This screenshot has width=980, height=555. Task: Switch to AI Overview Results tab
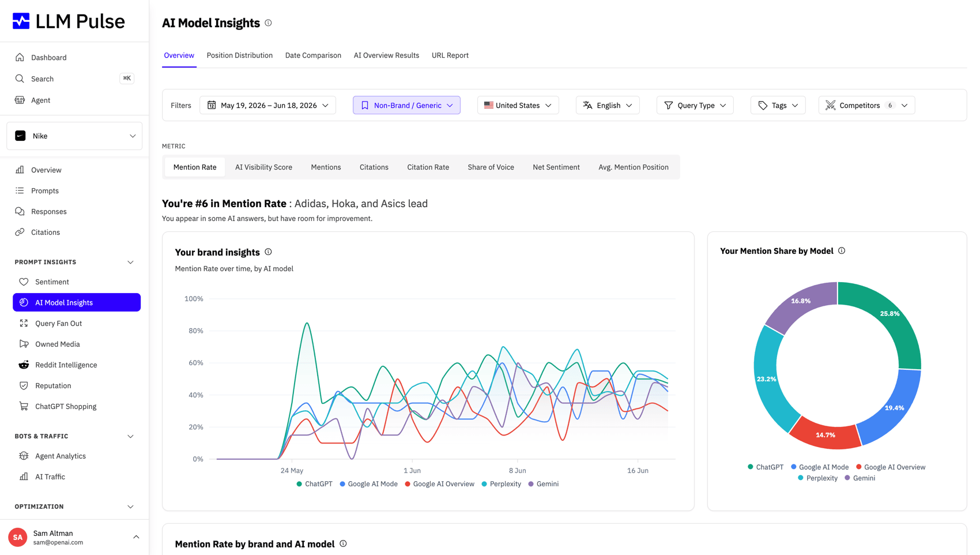386,55
